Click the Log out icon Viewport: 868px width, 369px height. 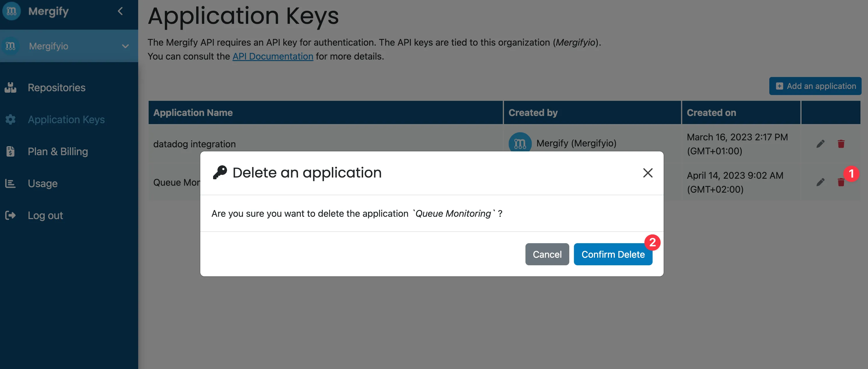(x=10, y=215)
